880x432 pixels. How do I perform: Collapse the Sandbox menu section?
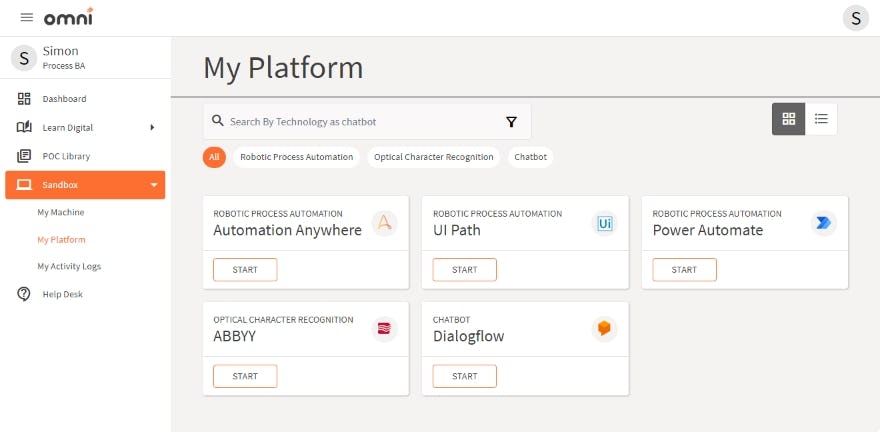pyautogui.click(x=153, y=185)
